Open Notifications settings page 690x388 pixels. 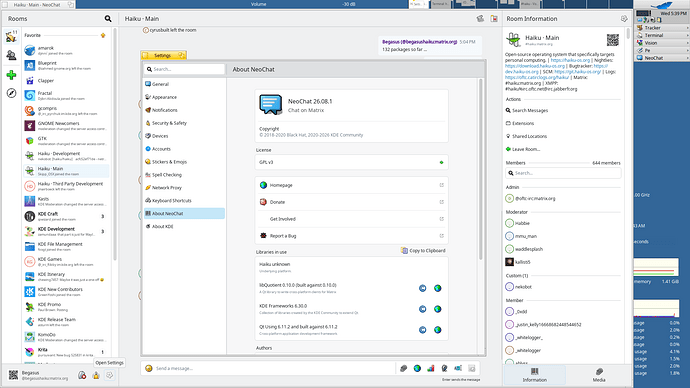tap(184, 110)
